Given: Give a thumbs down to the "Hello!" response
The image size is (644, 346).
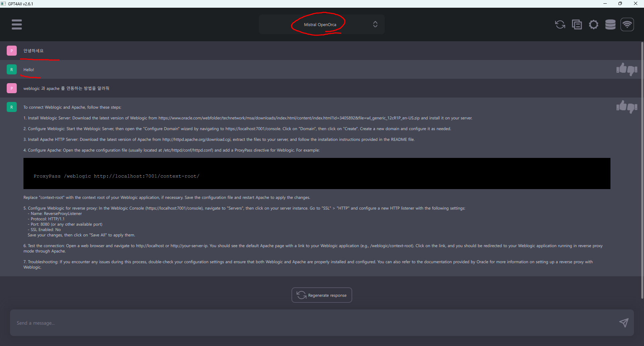Looking at the screenshot, I should point(632,70).
